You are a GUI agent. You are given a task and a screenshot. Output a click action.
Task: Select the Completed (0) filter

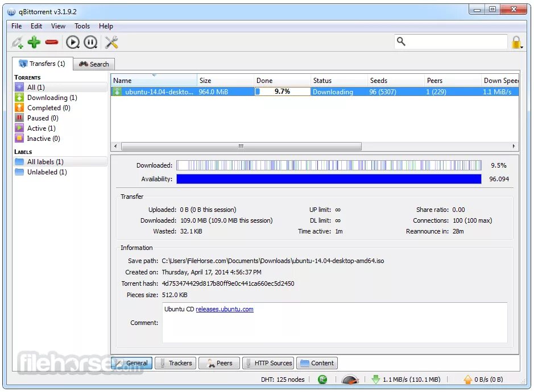click(x=61, y=108)
